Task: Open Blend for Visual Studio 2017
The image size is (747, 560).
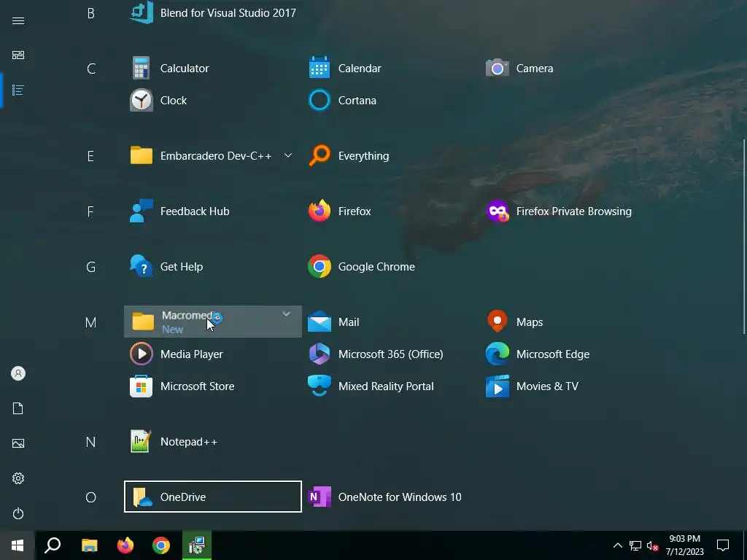Action: coord(213,13)
